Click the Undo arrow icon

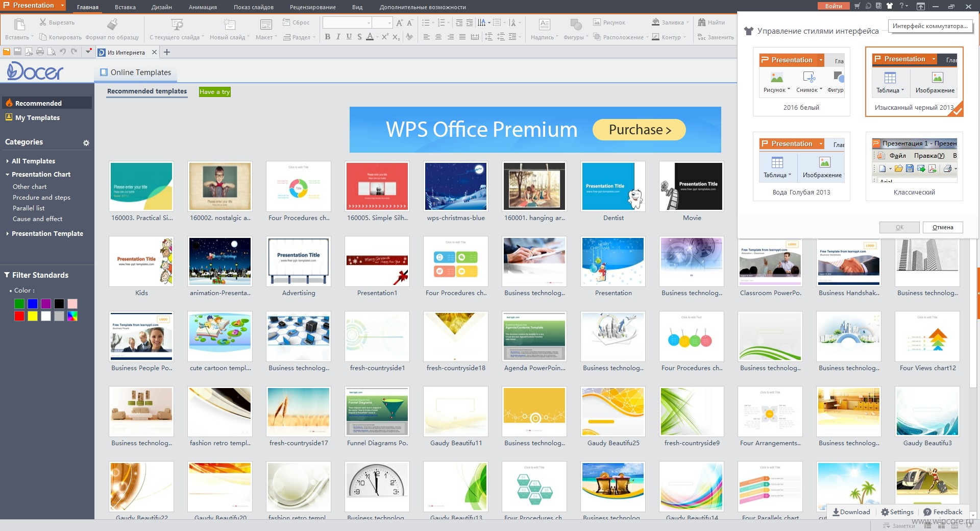tap(63, 52)
